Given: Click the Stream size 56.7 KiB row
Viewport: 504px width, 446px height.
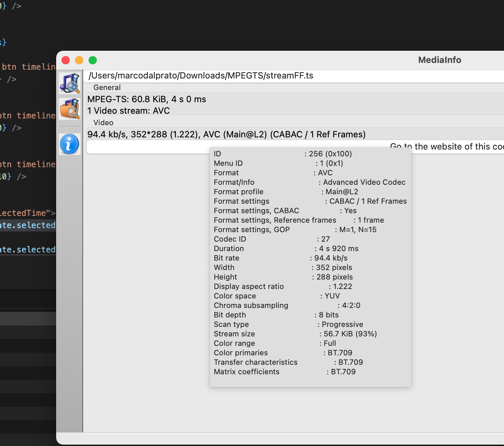Looking at the screenshot, I should point(295,334).
